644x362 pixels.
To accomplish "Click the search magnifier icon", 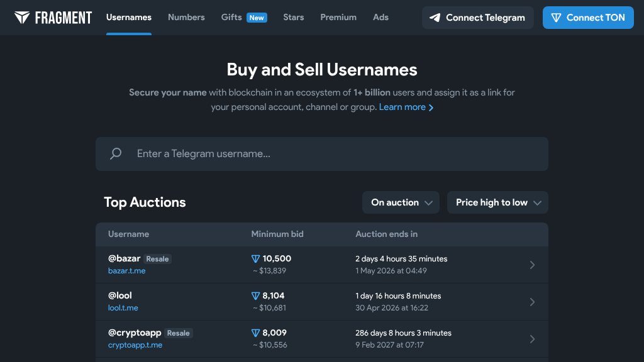I will 116,153.
